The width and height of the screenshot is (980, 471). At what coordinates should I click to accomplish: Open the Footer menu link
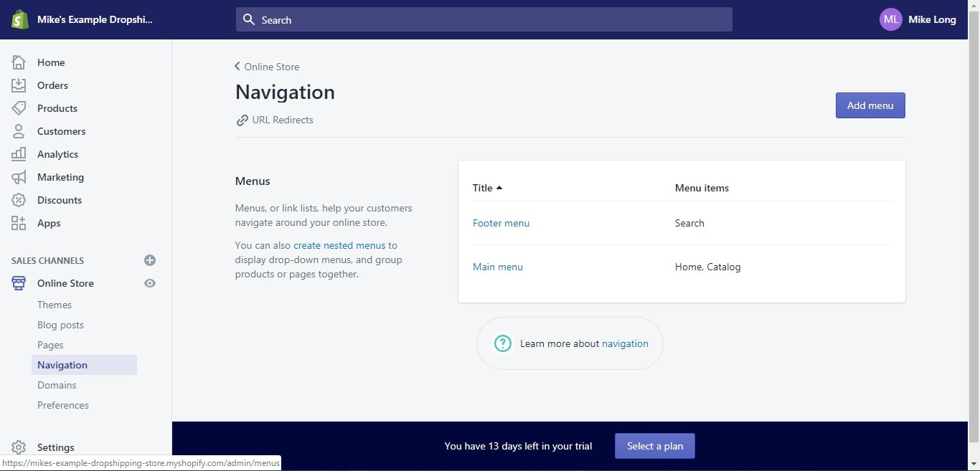501,223
